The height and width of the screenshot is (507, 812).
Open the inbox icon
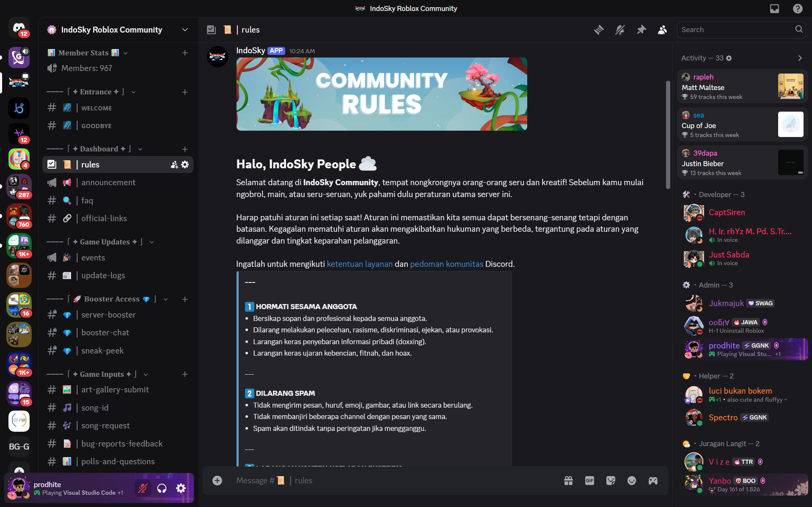[774, 8]
